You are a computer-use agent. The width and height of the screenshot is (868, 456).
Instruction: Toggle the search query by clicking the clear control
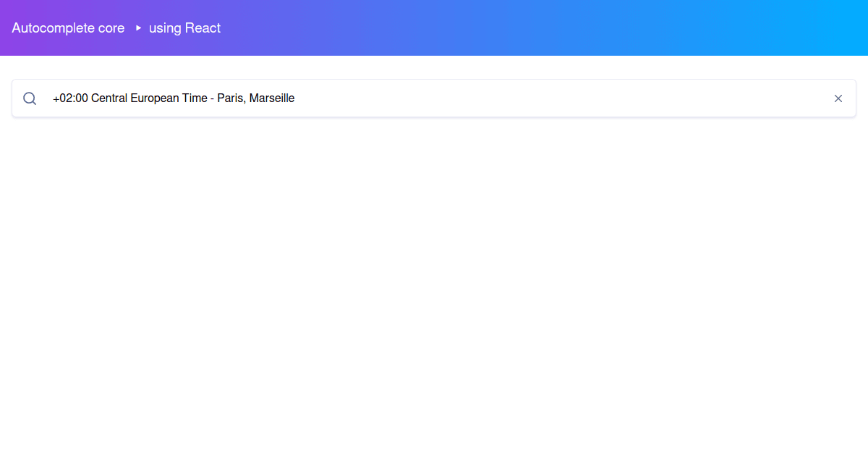(838, 98)
